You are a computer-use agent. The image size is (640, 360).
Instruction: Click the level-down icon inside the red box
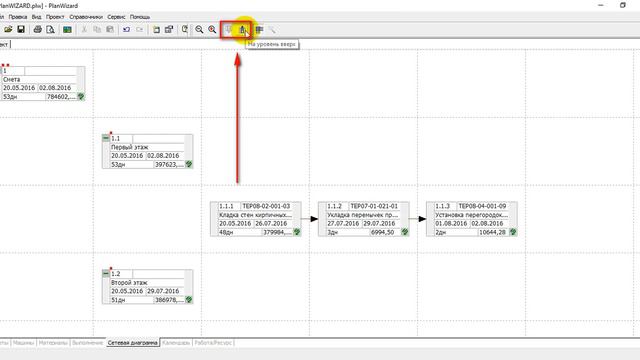(229, 29)
